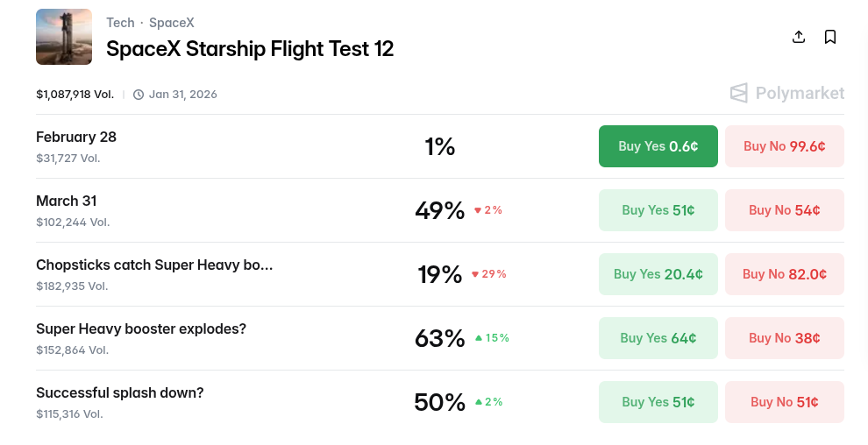Open the February 28 market row

point(76,138)
